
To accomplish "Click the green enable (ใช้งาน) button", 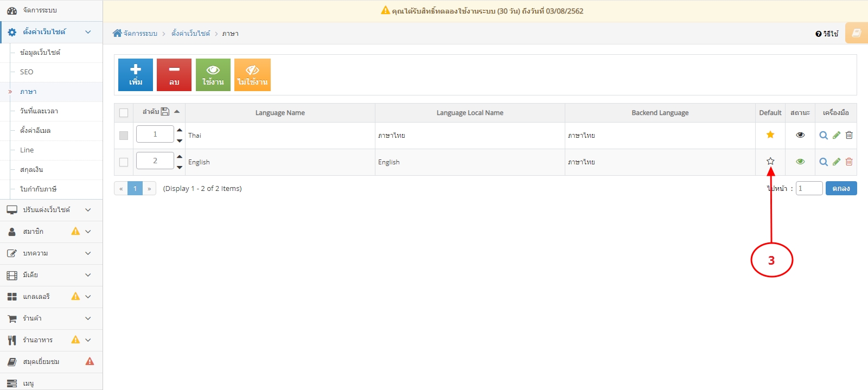I will 213,75.
